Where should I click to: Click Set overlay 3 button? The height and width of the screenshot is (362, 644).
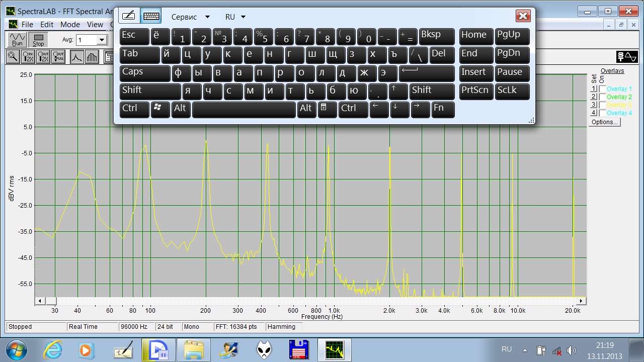point(594,105)
